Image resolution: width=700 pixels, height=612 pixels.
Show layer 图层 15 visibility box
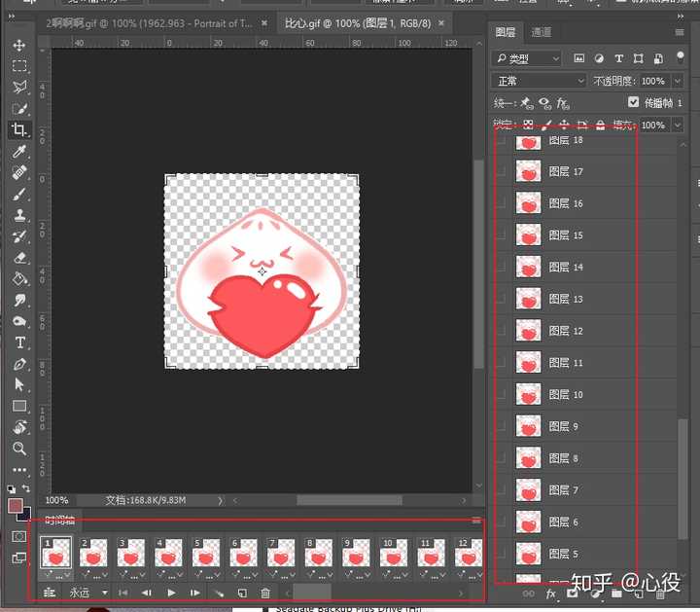pos(501,235)
